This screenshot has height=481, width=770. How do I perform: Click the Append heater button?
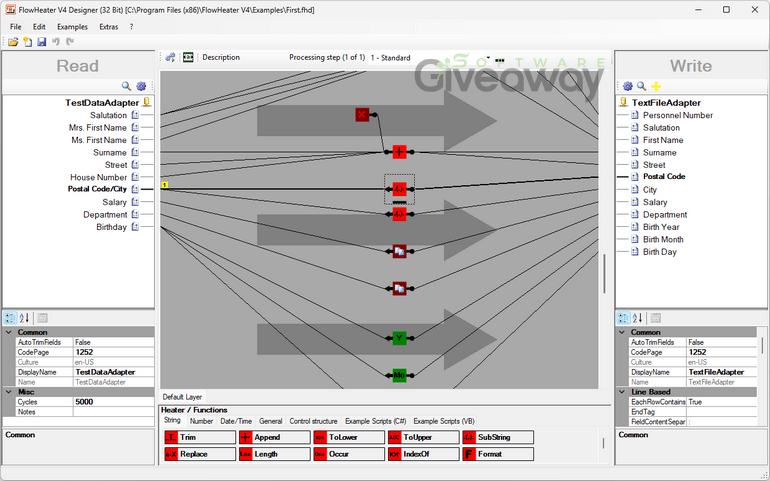pyautogui.click(x=275, y=437)
